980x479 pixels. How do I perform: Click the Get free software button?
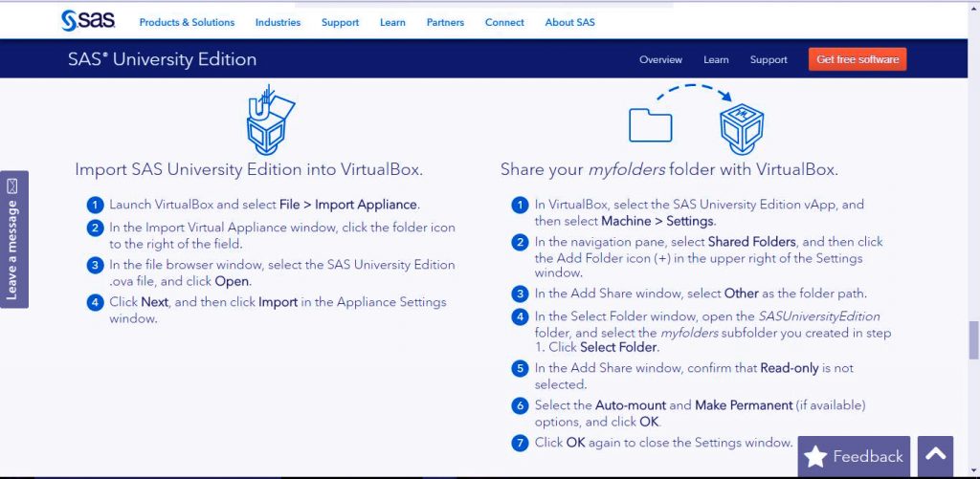point(857,59)
